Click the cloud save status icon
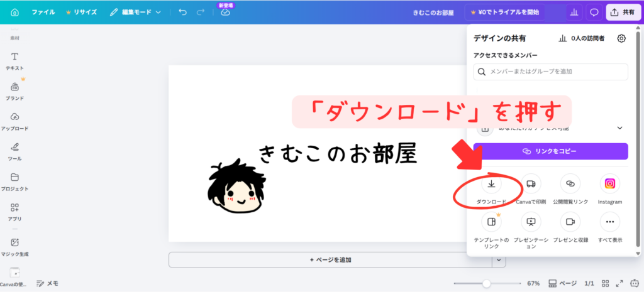 (x=225, y=13)
